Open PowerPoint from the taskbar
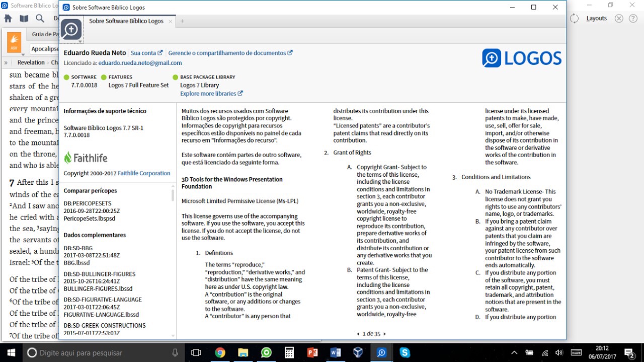Screen dimensions: 644x362 [x=312, y=352]
